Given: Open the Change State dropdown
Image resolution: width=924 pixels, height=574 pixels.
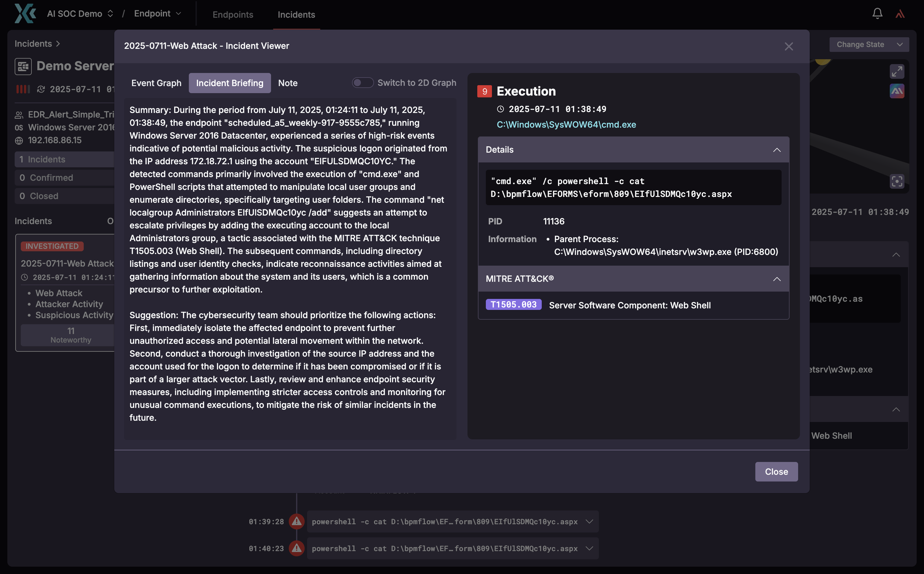Looking at the screenshot, I should (869, 44).
